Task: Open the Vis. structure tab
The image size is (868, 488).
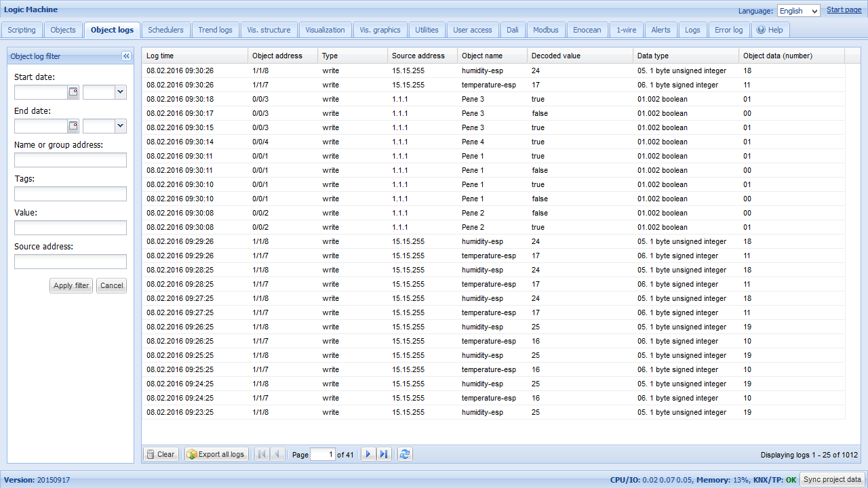Action: (x=269, y=30)
